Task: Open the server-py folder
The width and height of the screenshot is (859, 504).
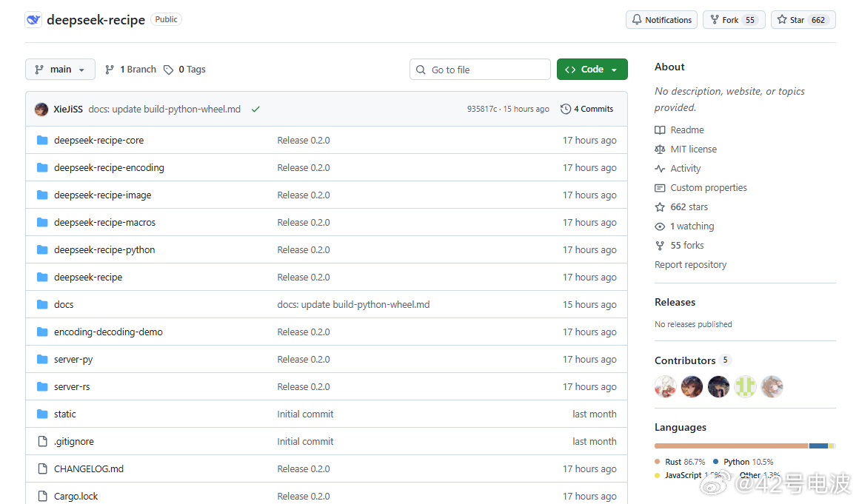Action: [73, 359]
